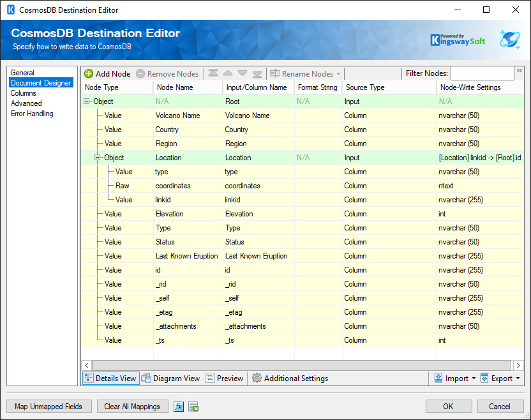Image resolution: width=531 pixels, height=420 pixels.
Task: Click the KingswaySoft logo
Action: (458, 40)
